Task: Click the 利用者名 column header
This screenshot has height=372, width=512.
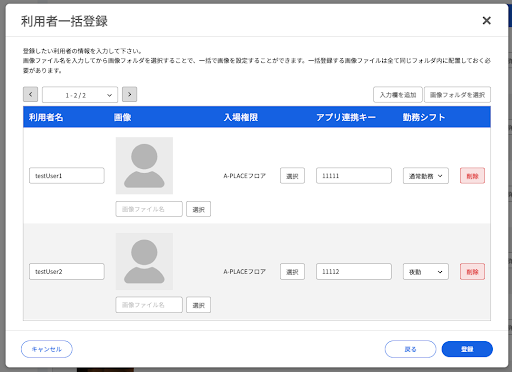Action: point(46,117)
